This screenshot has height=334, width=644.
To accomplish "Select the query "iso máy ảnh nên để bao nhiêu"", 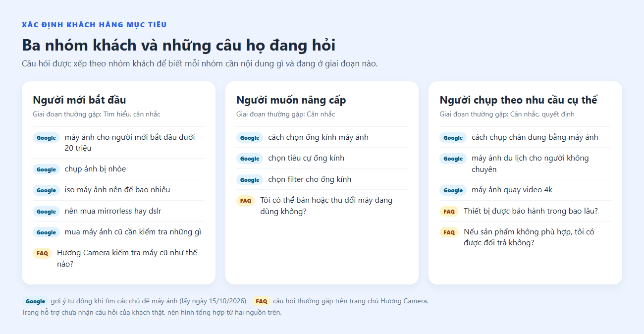I will 117,190.
